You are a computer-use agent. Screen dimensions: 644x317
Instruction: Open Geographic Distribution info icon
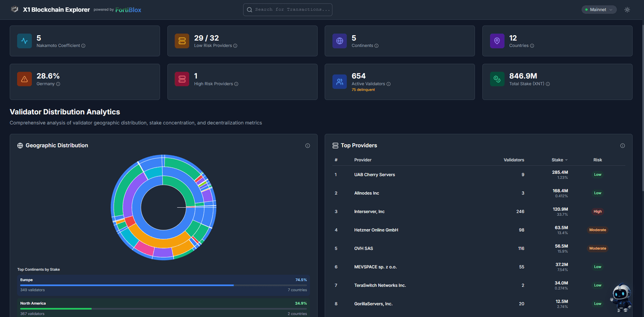coord(307,145)
